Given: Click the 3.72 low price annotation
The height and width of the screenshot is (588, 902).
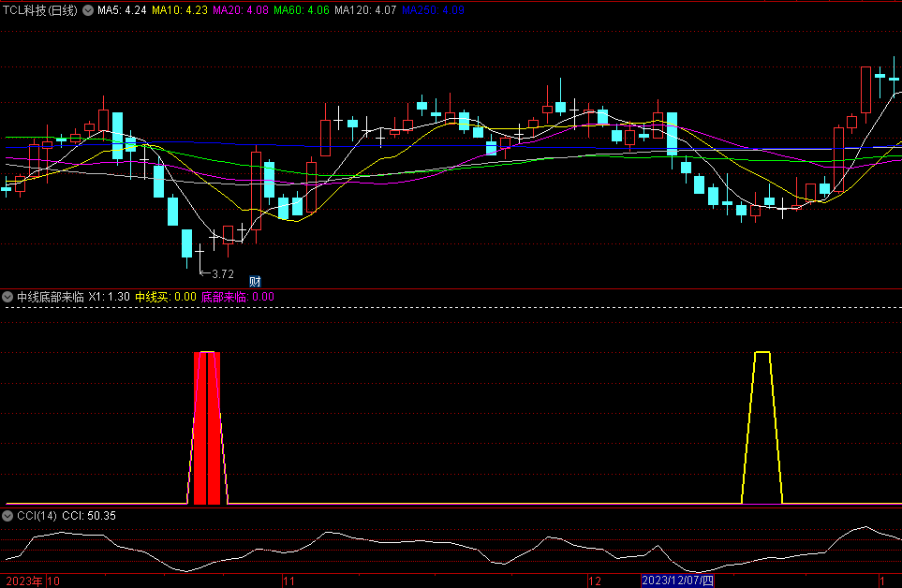Looking at the screenshot, I should coord(223,274).
